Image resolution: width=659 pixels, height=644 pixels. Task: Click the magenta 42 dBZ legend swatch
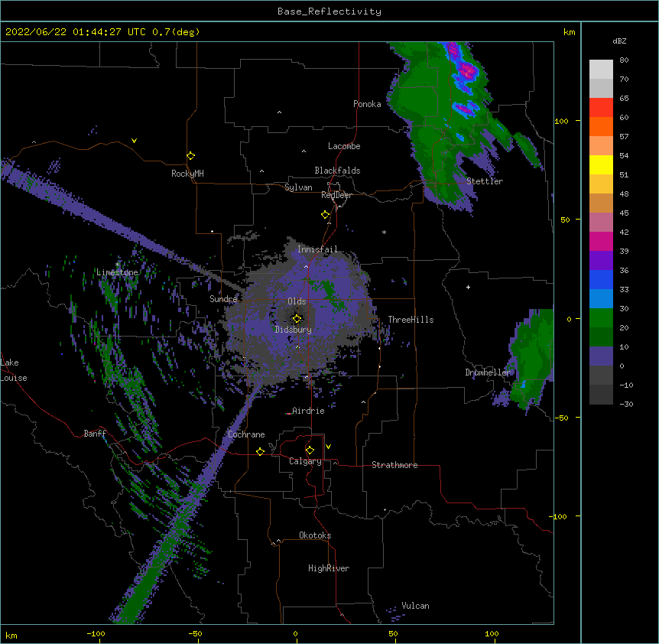pyautogui.click(x=601, y=241)
